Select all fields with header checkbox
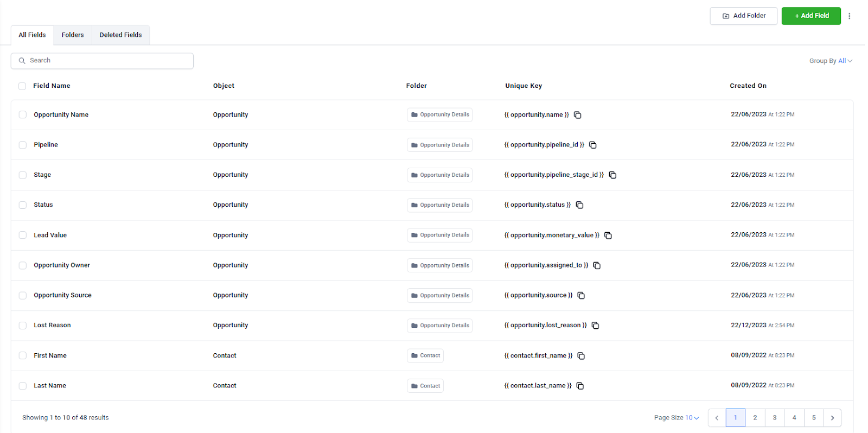 (x=22, y=86)
